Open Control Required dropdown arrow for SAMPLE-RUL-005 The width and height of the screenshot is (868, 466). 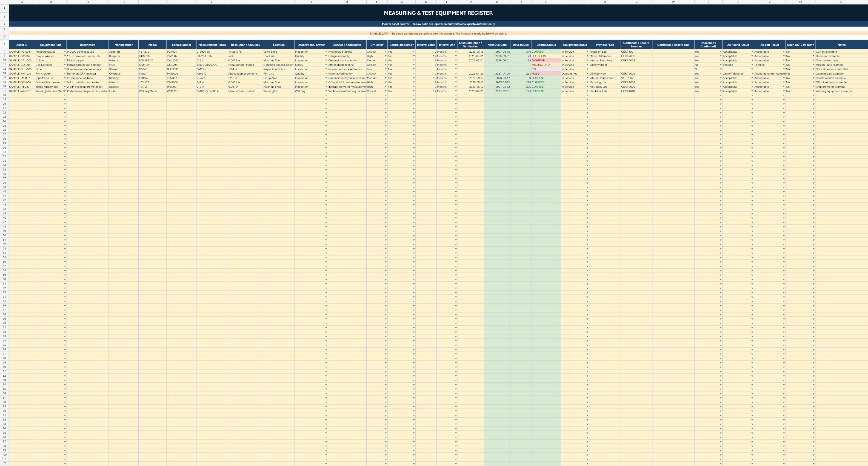(x=413, y=69)
